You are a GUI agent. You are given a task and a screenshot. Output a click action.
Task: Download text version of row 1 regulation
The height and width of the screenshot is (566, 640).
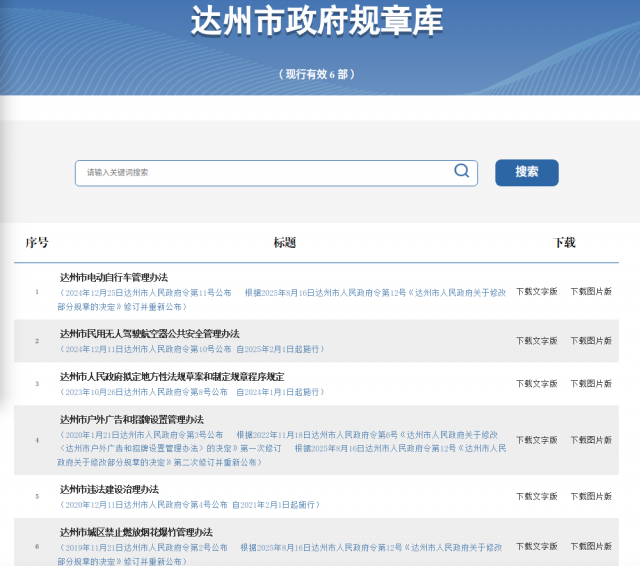click(536, 292)
